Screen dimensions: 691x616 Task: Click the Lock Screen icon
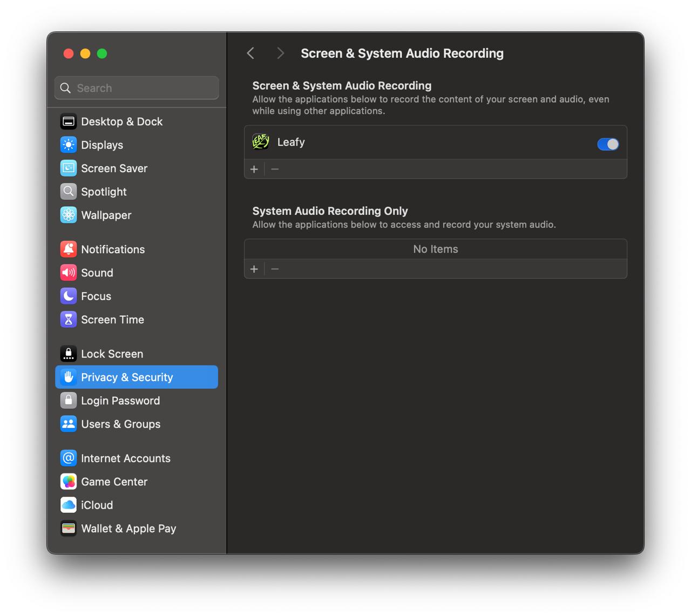pos(69,354)
